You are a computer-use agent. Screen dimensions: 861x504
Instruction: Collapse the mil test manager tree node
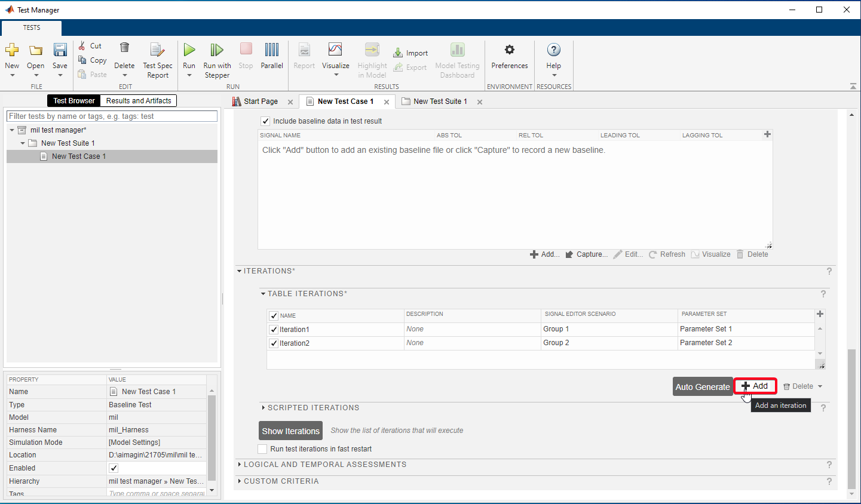click(x=12, y=130)
